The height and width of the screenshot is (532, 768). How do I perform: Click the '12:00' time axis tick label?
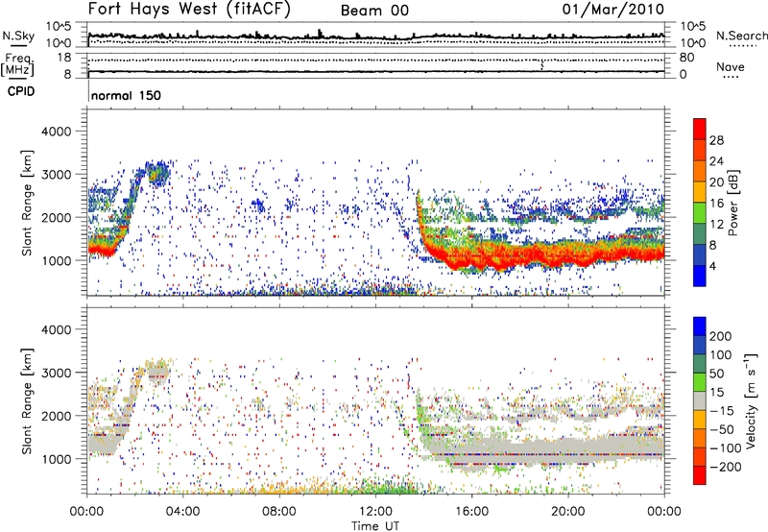coord(375,512)
